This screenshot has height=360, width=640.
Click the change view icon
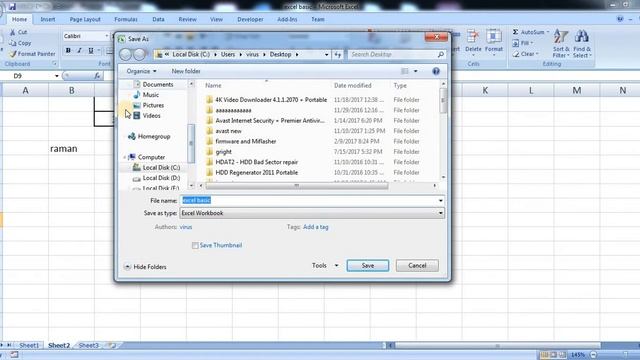coord(404,71)
